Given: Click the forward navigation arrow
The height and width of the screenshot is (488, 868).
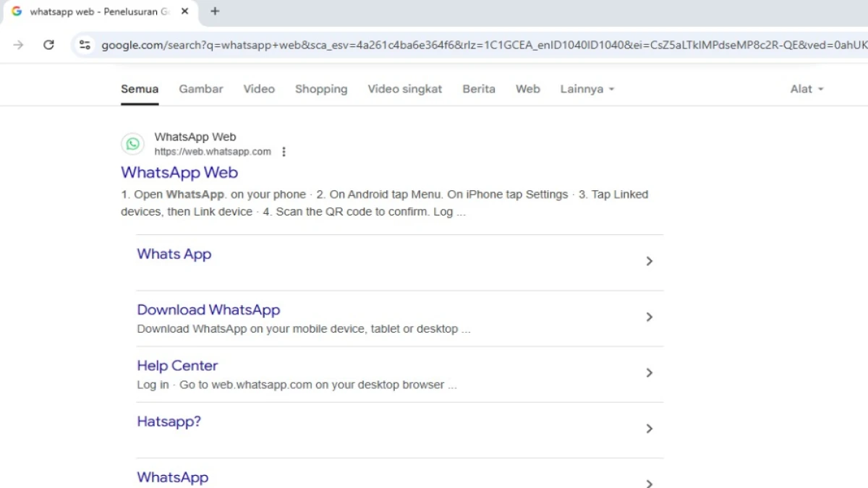Looking at the screenshot, I should click(18, 45).
